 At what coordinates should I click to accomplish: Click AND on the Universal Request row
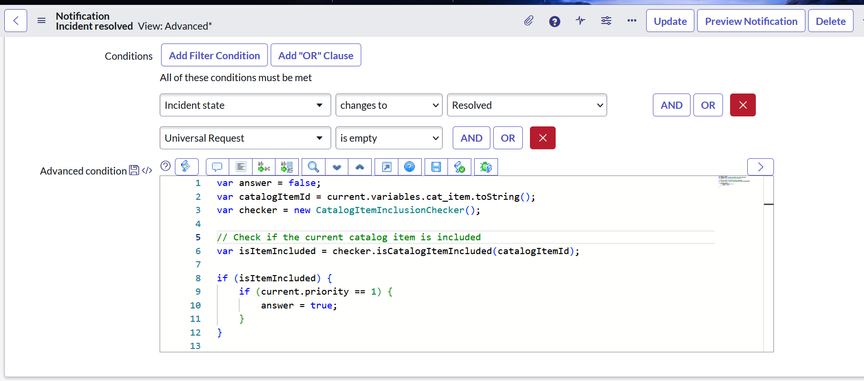pyautogui.click(x=471, y=138)
